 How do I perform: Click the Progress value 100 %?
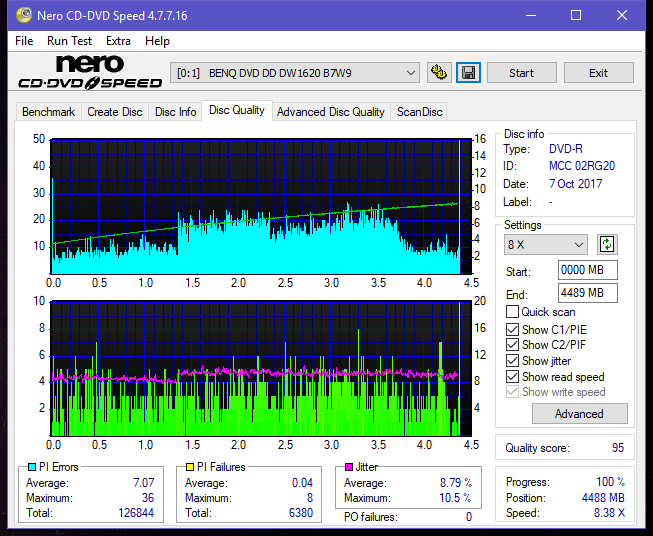tap(611, 482)
